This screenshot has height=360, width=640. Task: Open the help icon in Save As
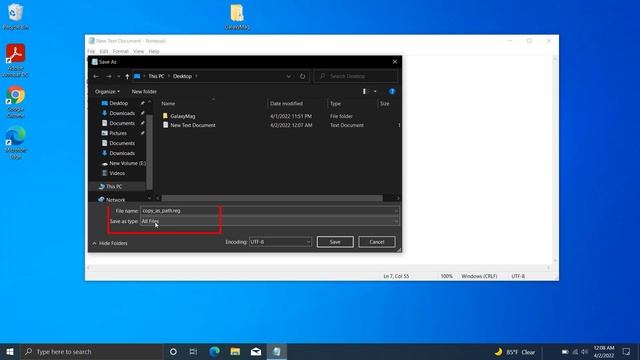point(392,91)
